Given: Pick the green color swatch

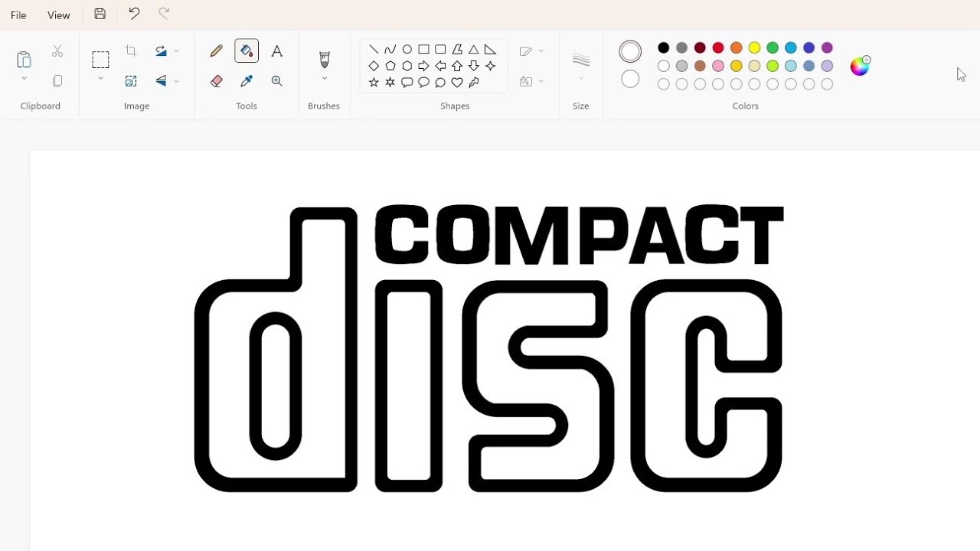Looking at the screenshot, I should point(773,48).
